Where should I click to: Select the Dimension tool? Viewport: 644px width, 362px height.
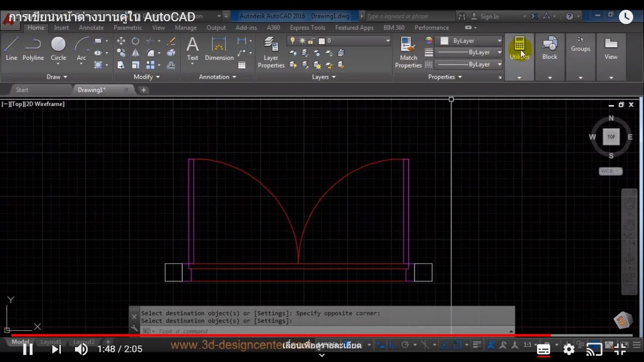click(x=219, y=49)
